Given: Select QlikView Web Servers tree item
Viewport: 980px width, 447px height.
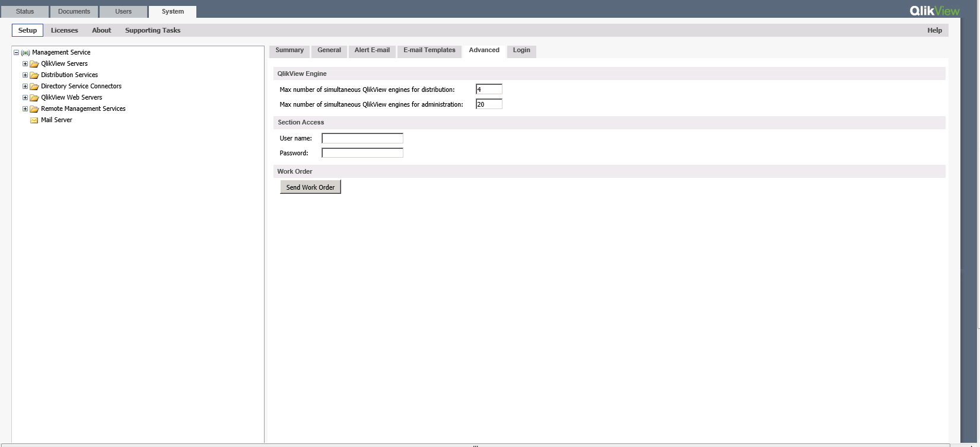Looking at the screenshot, I should [71, 98].
